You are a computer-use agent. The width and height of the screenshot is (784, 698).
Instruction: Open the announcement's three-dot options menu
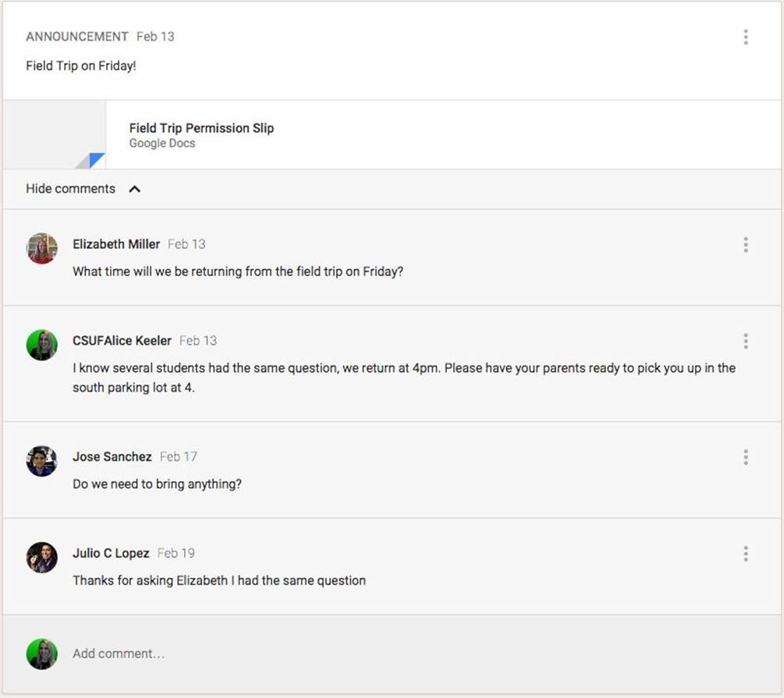click(746, 37)
